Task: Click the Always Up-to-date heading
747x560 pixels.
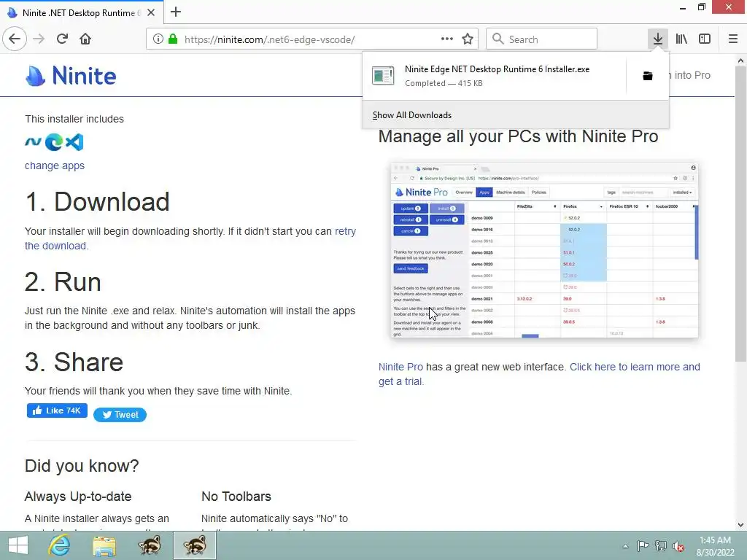Action: (78, 496)
